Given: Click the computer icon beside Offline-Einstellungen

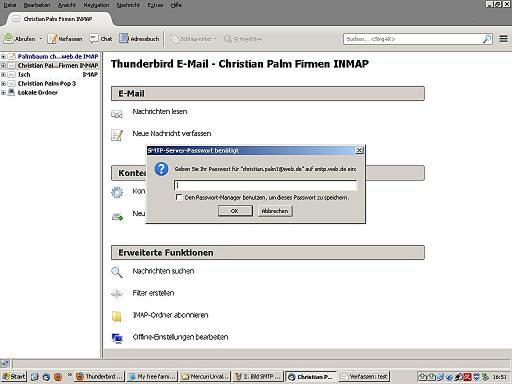Looking at the screenshot, I should (117, 338).
